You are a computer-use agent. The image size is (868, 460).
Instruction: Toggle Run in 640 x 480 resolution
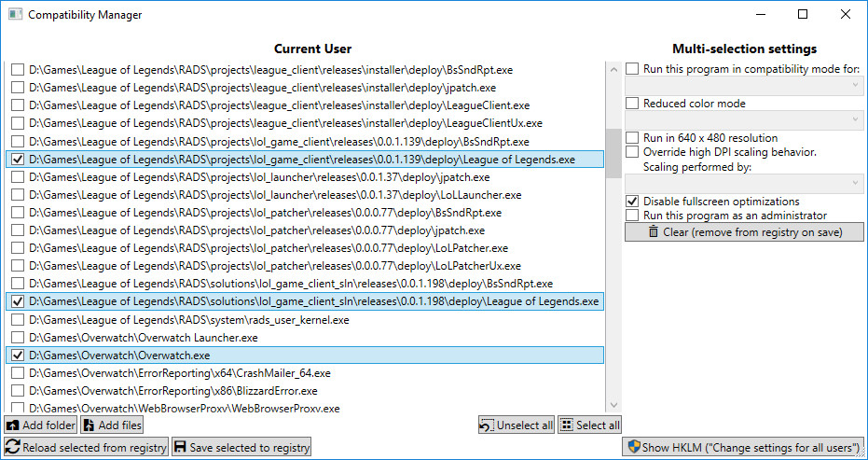pyautogui.click(x=632, y=137)
